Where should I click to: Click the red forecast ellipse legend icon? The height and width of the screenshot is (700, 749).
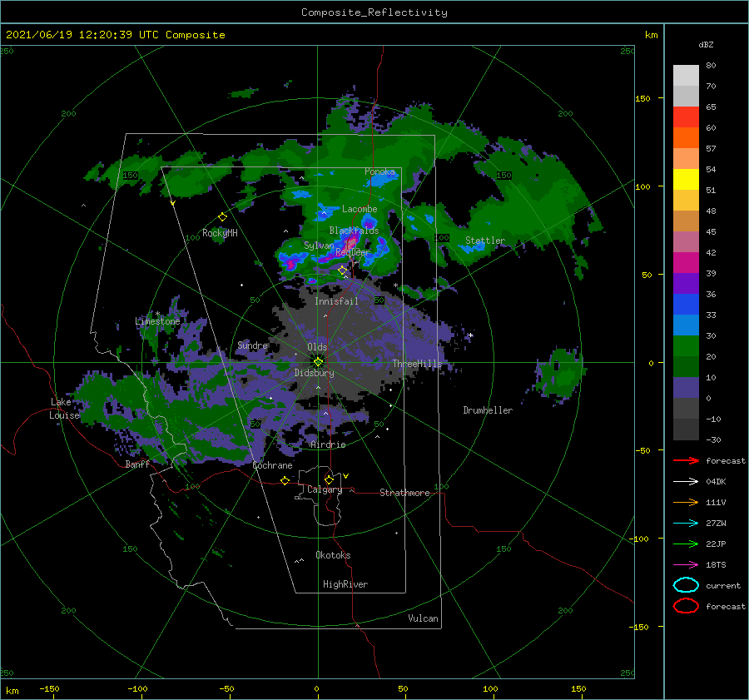686,606
